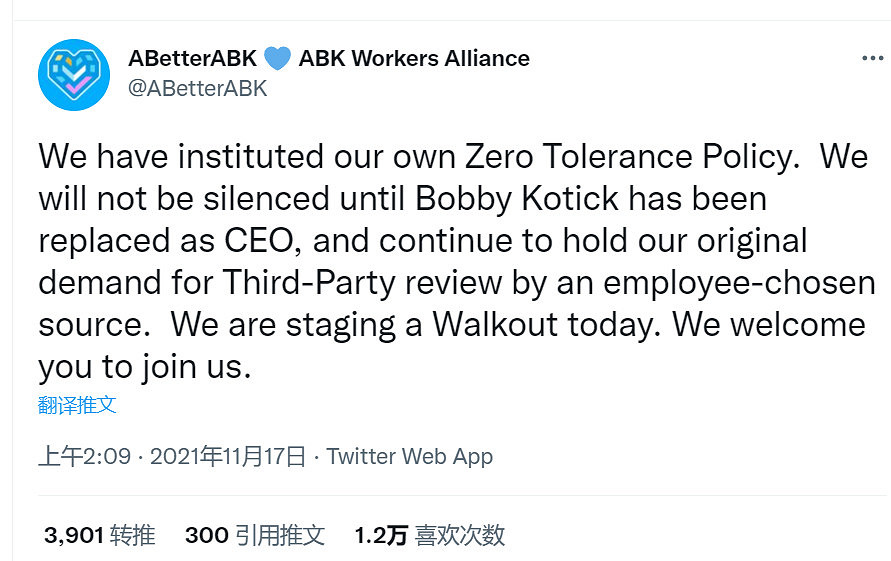891x561 pixels.
Task: Open the ABetterABK profile avatar
Action: click(73, 75)
